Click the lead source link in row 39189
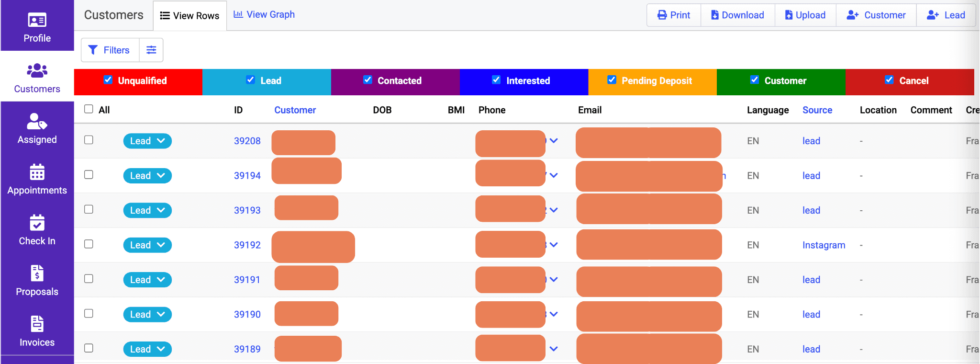 pos(811,349)
